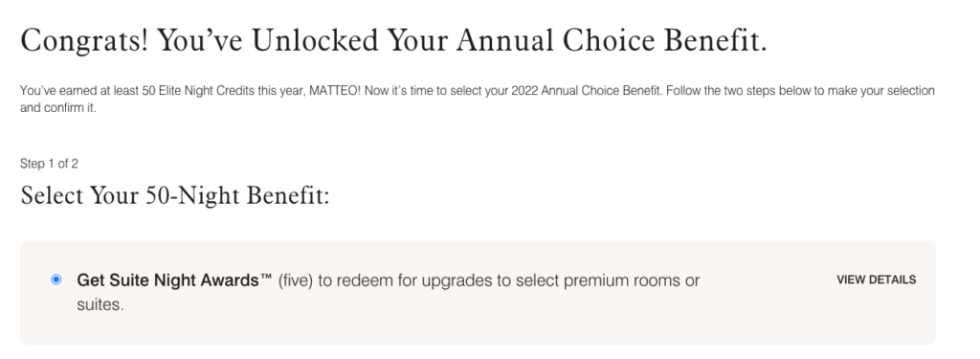Click the 50-Night text in the subheading
Screen dimensions: 980x359
193,195
